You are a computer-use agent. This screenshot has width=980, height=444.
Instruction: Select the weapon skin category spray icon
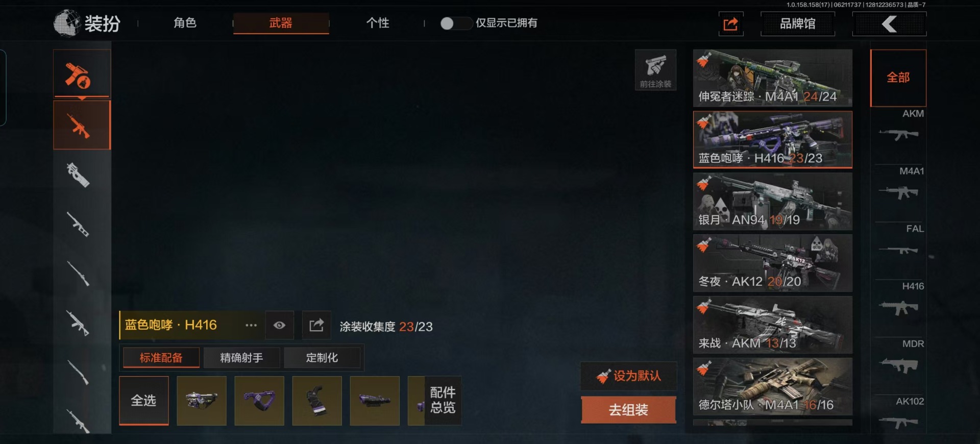point(82,74)
